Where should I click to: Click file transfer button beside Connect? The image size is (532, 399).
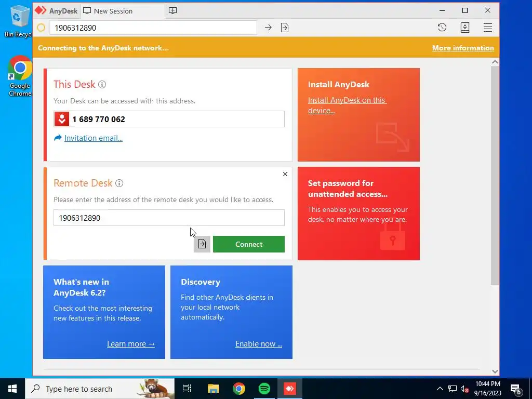[x=202, y=244]
